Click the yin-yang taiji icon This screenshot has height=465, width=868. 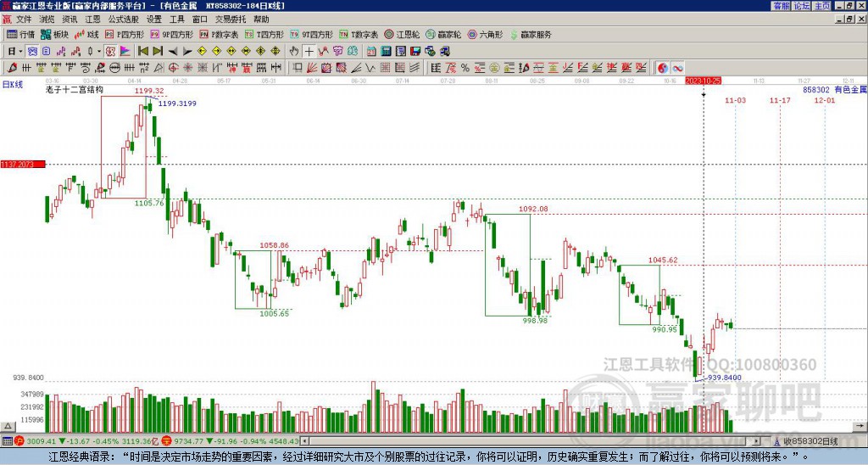pos(663,68)
